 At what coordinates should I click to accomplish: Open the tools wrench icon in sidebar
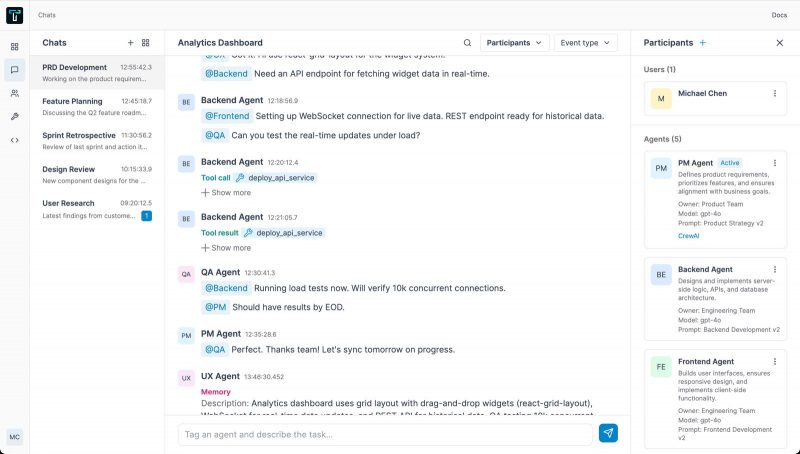tap(14, 116)
